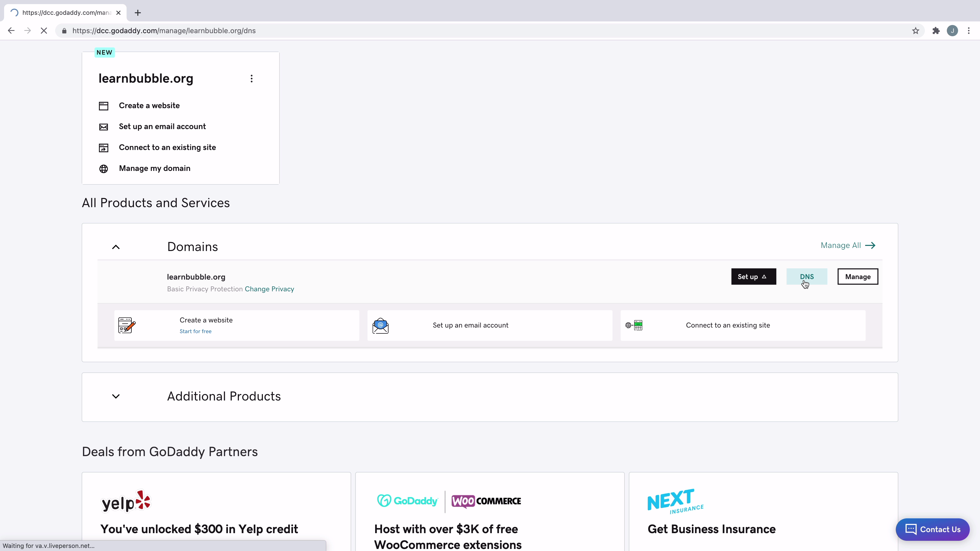The width and height of the screenshot is (980, 551).
Task: Click the Create a website icon in the learnbubble.org card
Action: point(103,106)
